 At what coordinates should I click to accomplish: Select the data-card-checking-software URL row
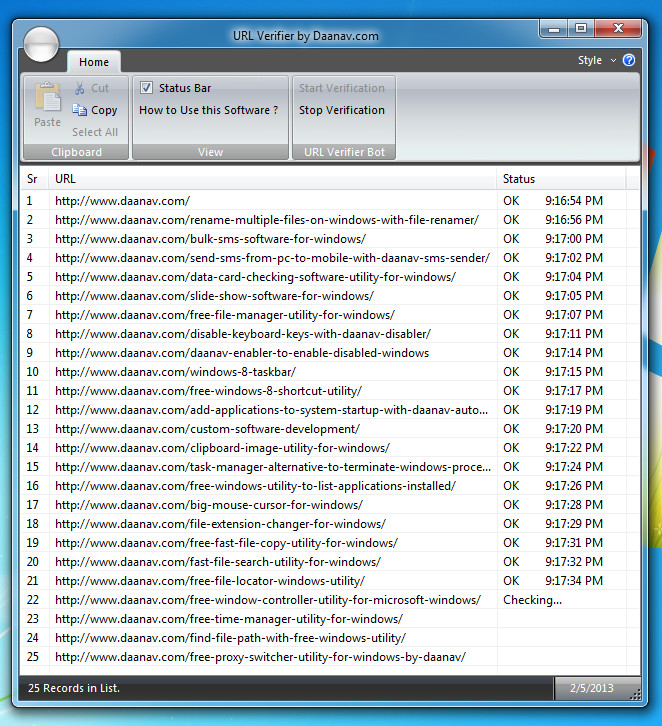(x=330, y=277)
